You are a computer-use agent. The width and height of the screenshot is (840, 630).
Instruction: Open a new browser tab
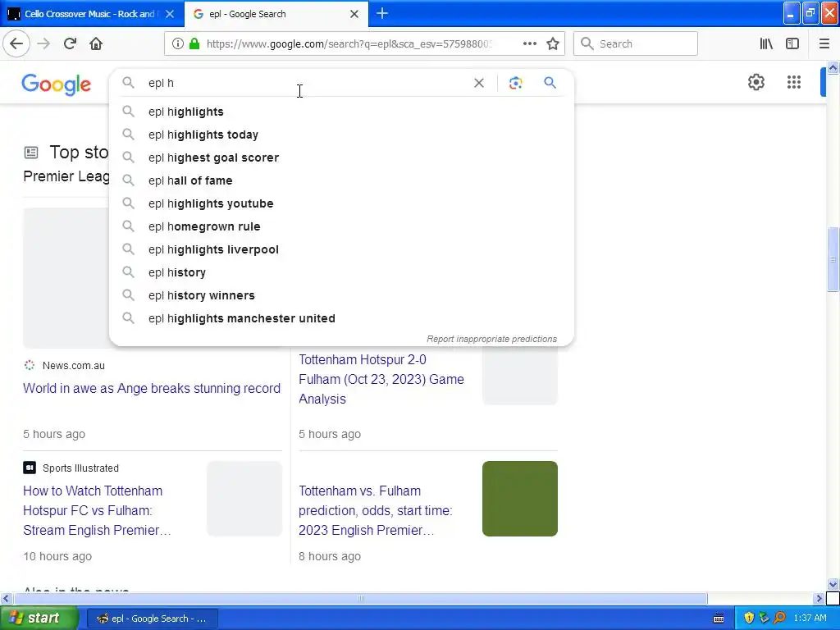(382, 13)
